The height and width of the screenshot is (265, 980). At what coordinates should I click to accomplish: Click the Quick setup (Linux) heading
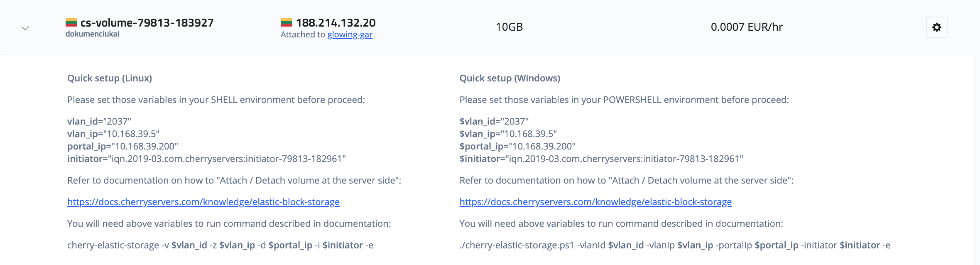pyautogui.click(x=110, y=78)
